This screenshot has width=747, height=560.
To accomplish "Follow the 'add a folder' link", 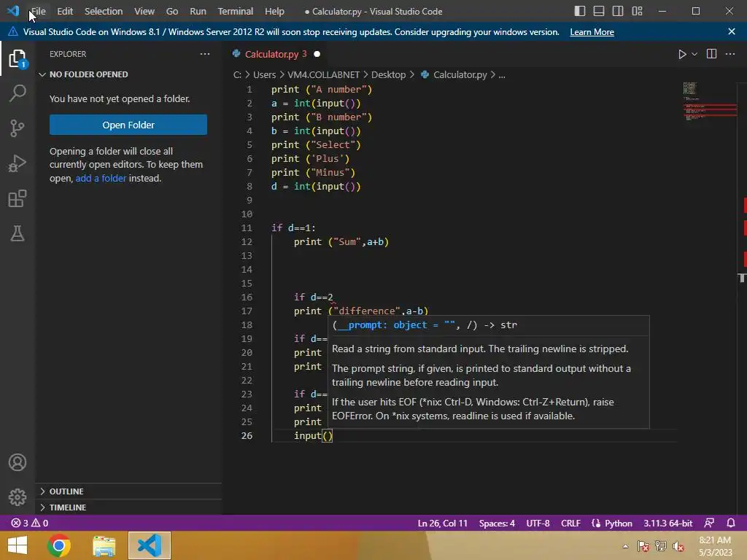I will (x=101, y=178).
